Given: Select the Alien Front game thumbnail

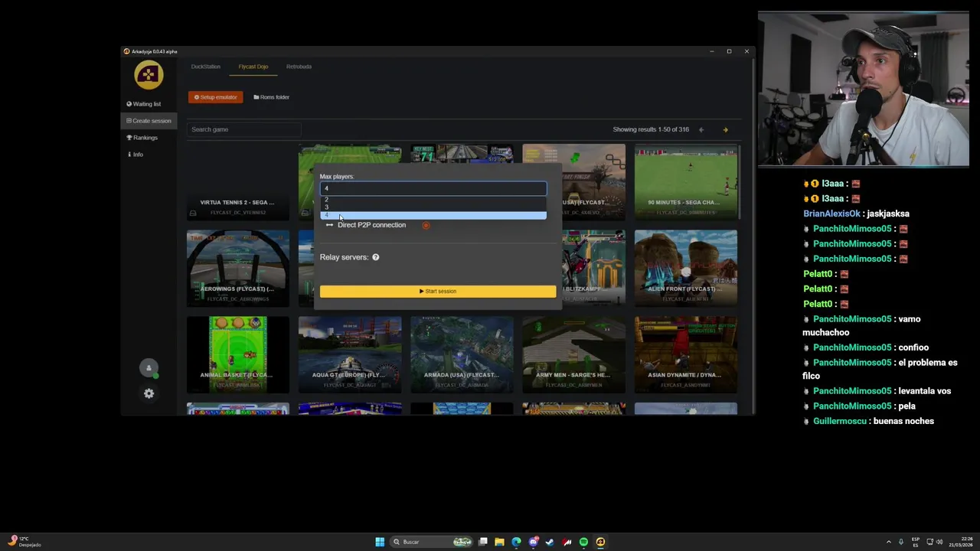Looking at the screenshot, I should pos(686,268).
